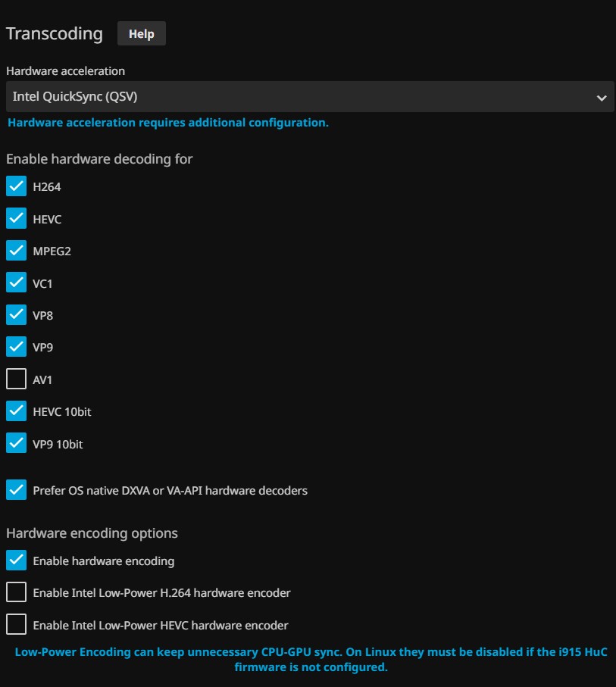Viewport: 616px width, 687px height.
Task: Toggle the MPEG2 decoding checkbox
Action: (x=16, y=251)
